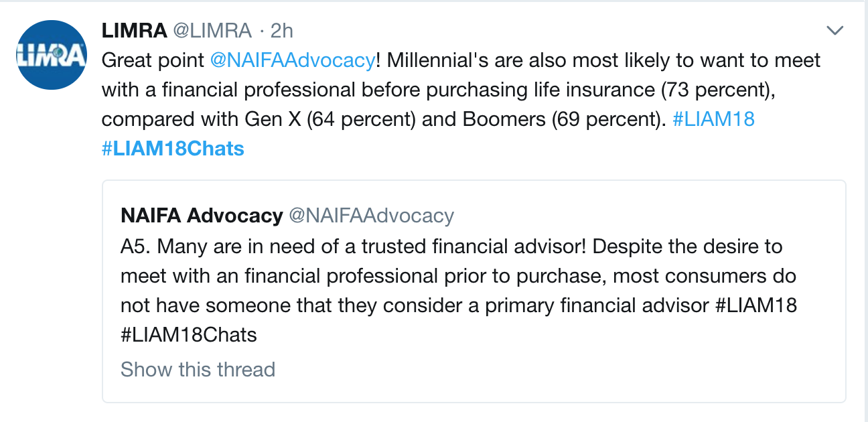Open the blue #LIAM18 hashtag in LIMRA's tweet
The height and width of the screenshot is (422, 868).
[x=713, y=119]
